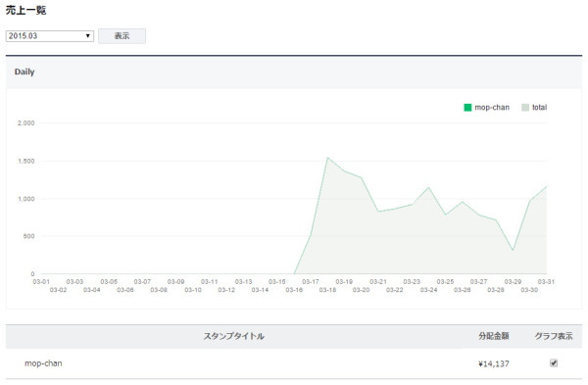This screenshot has width=588, height=385.
Task: Click the グラフ表示 column header
Action: tap(554, 336)
